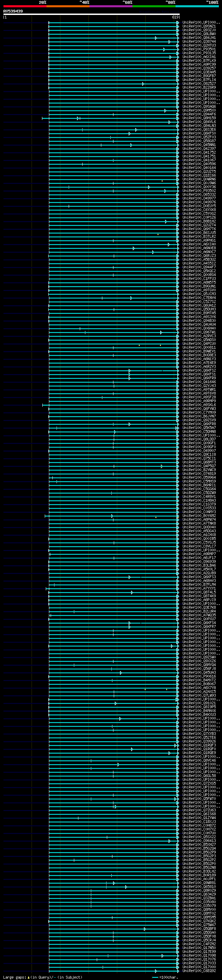
Task: Select the UniRef100_Q6RJZ3 label
Action: click(x=199, y=256)
